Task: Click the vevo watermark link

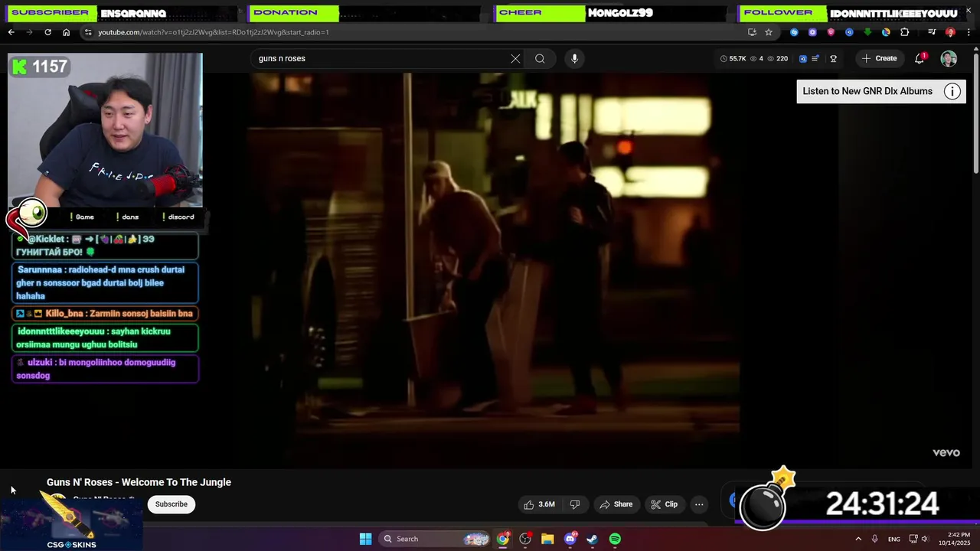Action: point(946,452)
